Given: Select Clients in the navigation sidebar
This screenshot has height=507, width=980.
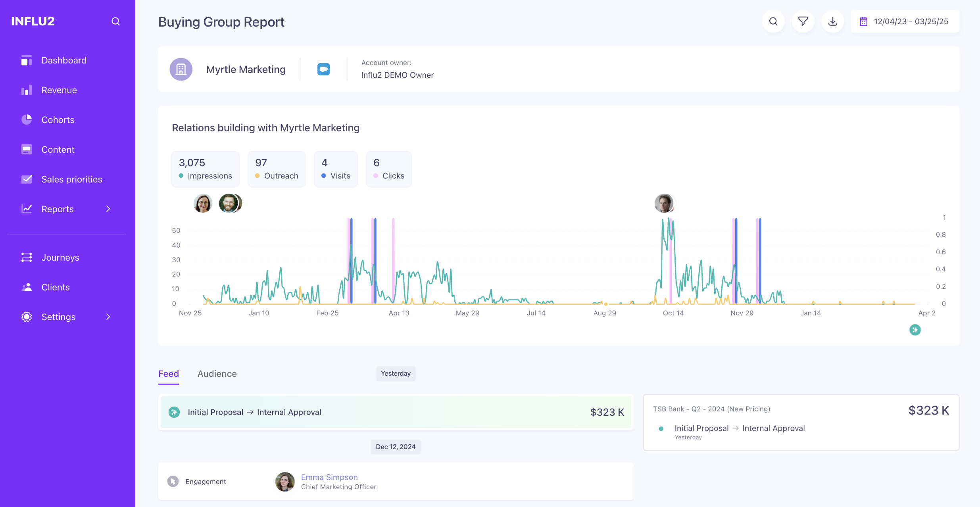Looking at the screenshot, I should click(55, 287).
